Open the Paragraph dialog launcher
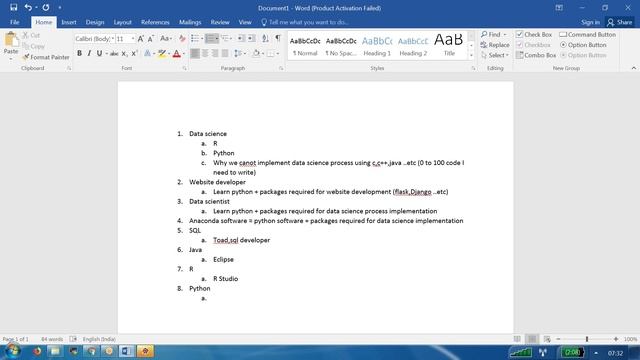This screenshot has width=640, height=360. [x=281, y=69]
